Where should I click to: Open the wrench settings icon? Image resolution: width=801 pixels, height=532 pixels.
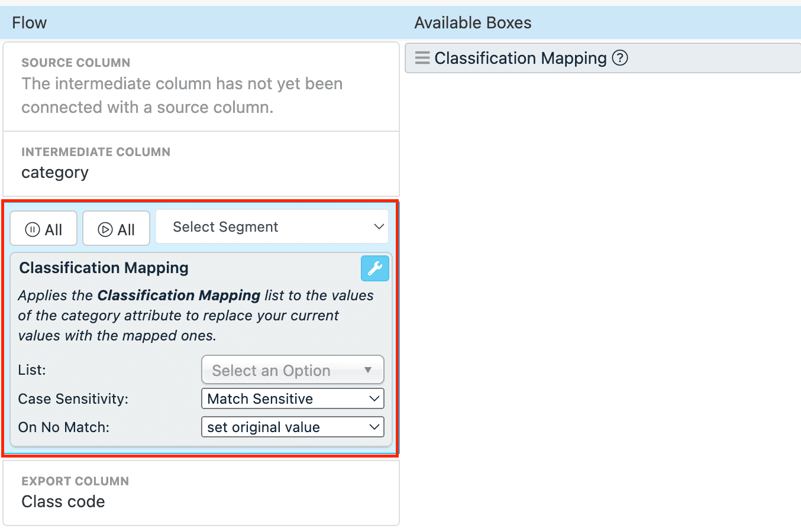pos(375,268)
